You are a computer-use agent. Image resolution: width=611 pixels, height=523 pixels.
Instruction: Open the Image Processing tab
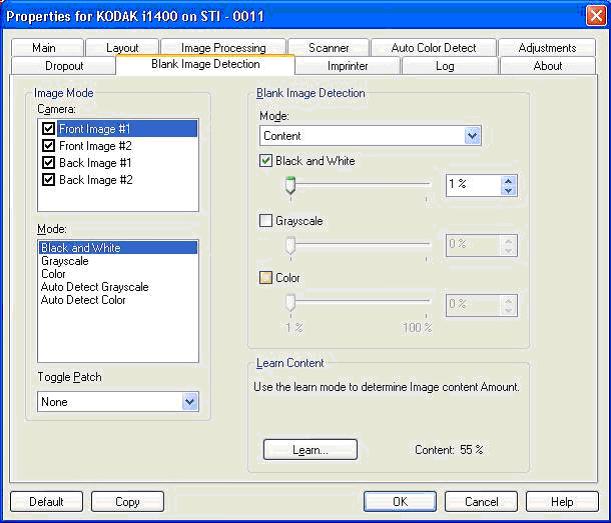pyautogui.click(x=223, y=48)
